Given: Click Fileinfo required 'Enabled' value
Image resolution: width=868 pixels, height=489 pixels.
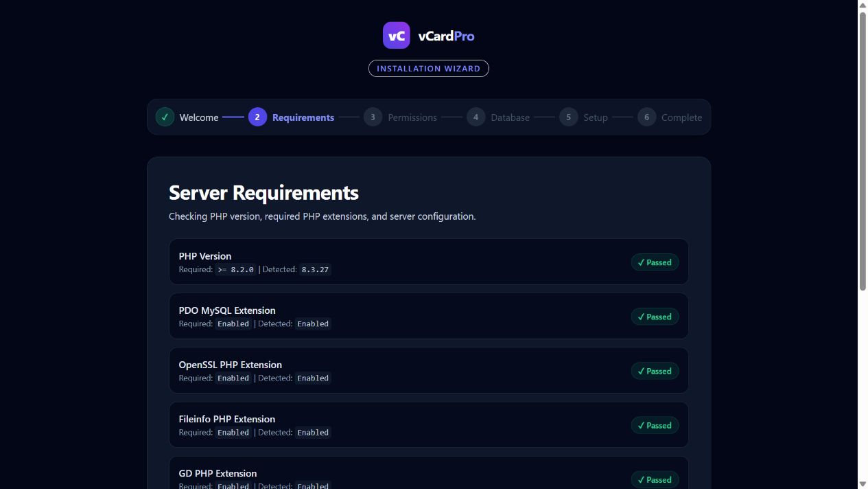Looking at the screenshot, I should click(233, 433).
